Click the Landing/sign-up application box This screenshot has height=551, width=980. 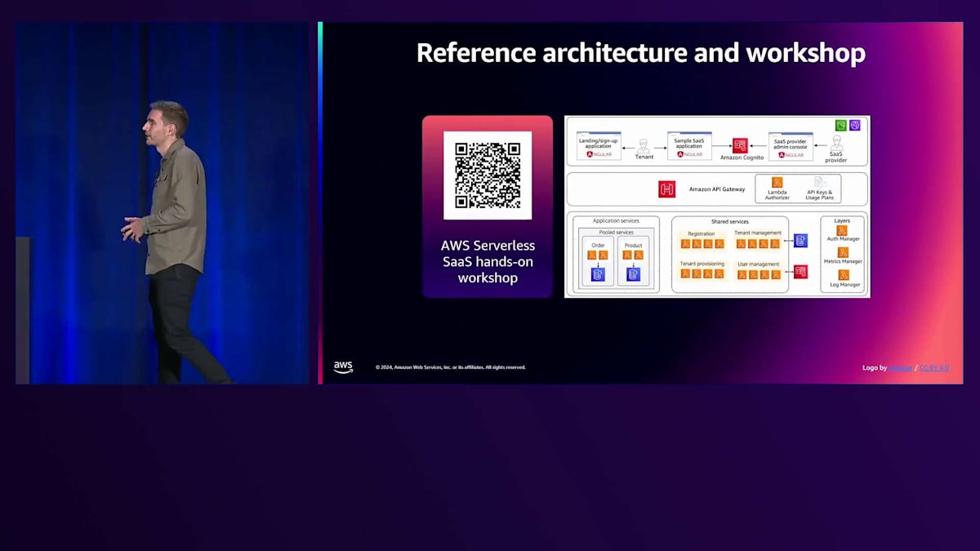pyautogui.click(x=599, y=145)
